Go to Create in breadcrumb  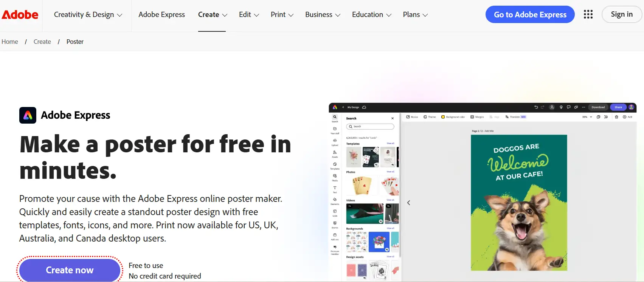42,42
